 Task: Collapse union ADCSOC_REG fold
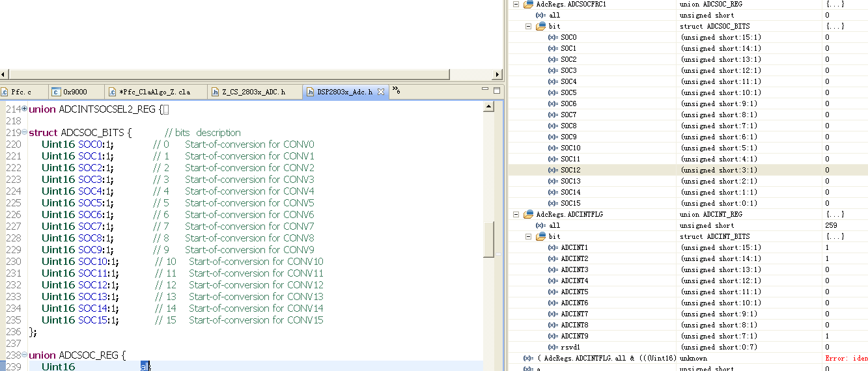pos(24,355)
